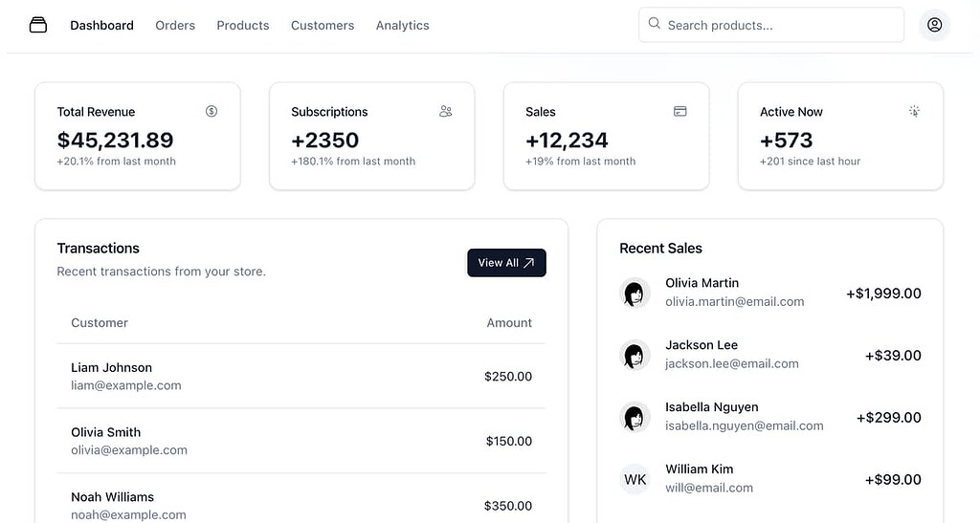Click the store package logo icon
Screen dimensions: 980x523
pyautogui.click(x=38, y=25)
